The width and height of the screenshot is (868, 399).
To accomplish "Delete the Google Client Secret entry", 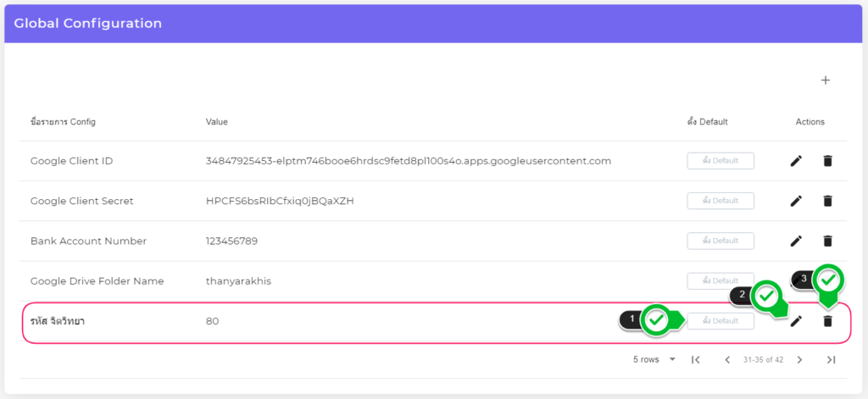I will [828, 201].
